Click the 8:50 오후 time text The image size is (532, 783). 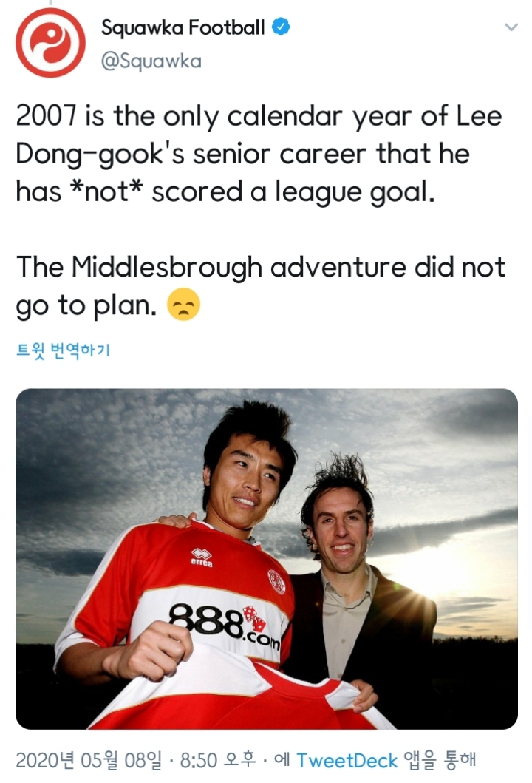pos(217,761)
